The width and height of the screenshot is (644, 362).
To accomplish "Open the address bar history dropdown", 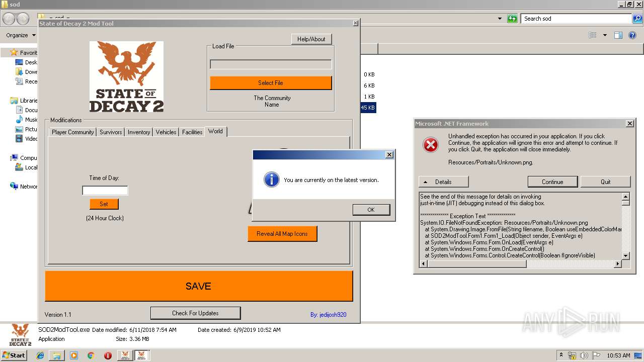I will (500, 19).
